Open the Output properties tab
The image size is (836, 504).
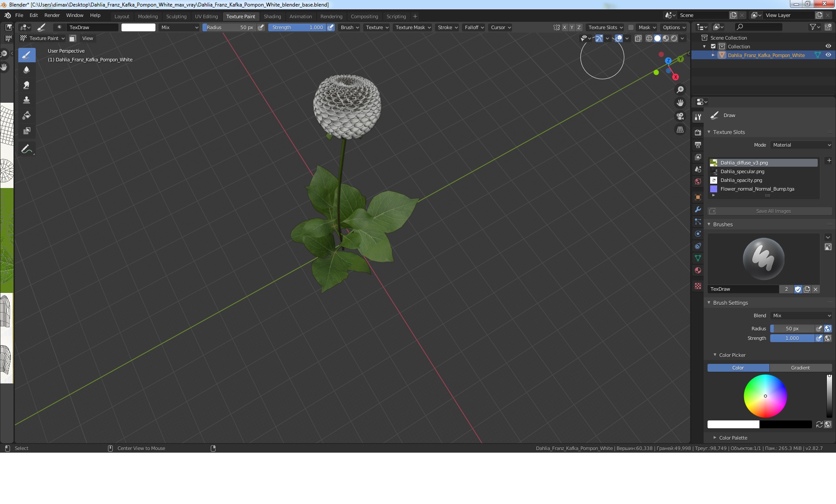click(698, 144)
